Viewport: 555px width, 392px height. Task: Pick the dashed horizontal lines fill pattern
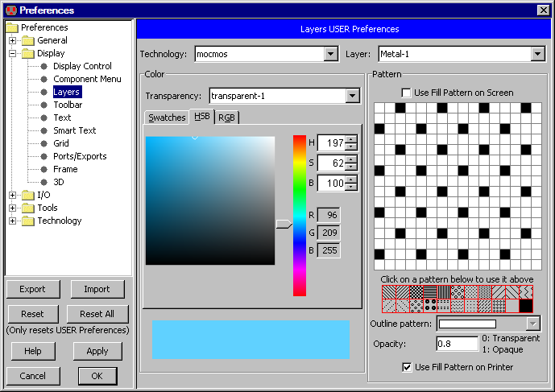(x=444, y=306)
